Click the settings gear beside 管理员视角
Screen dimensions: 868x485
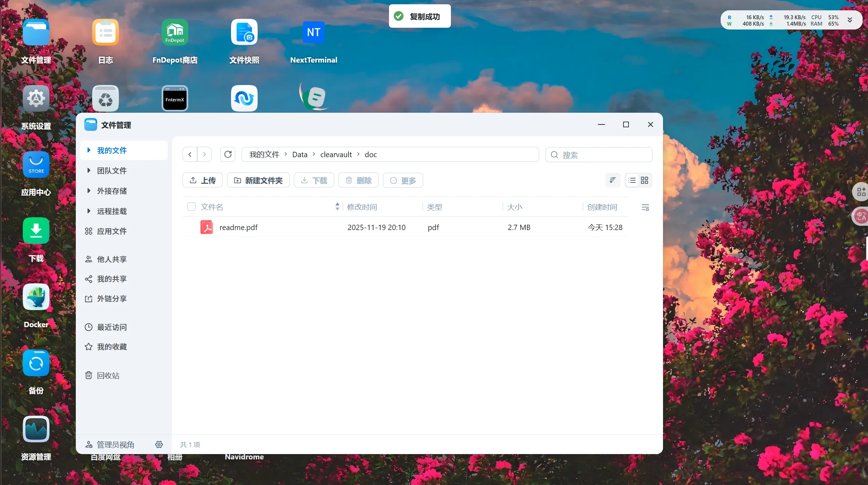point(159,444)
